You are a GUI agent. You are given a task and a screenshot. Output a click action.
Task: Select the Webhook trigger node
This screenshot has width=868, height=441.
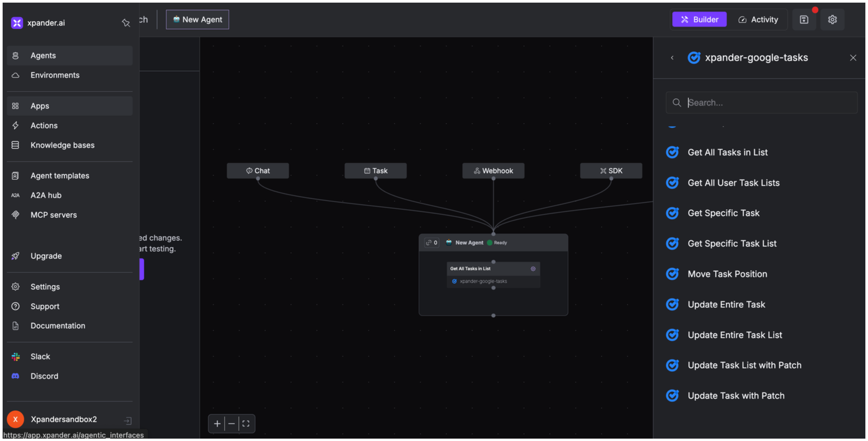pyautogui.click(x=493, y=171)
